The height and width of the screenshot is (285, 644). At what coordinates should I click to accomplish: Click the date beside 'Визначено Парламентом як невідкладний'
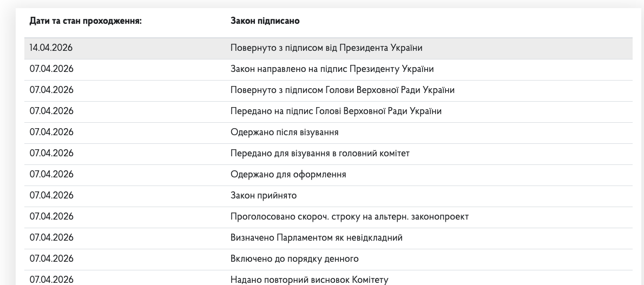click(51, 238)
